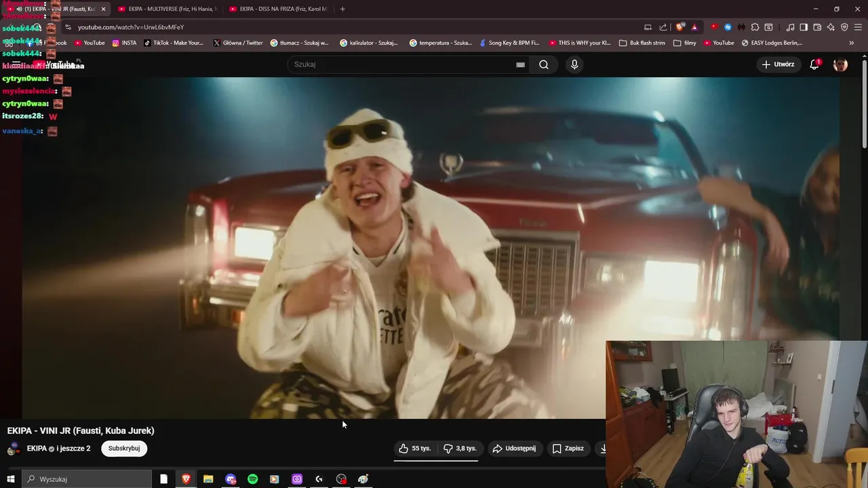This screenshot has width=868, height=488.
Task: Click the Utwórz create button
Action: [x=778, y=64]
